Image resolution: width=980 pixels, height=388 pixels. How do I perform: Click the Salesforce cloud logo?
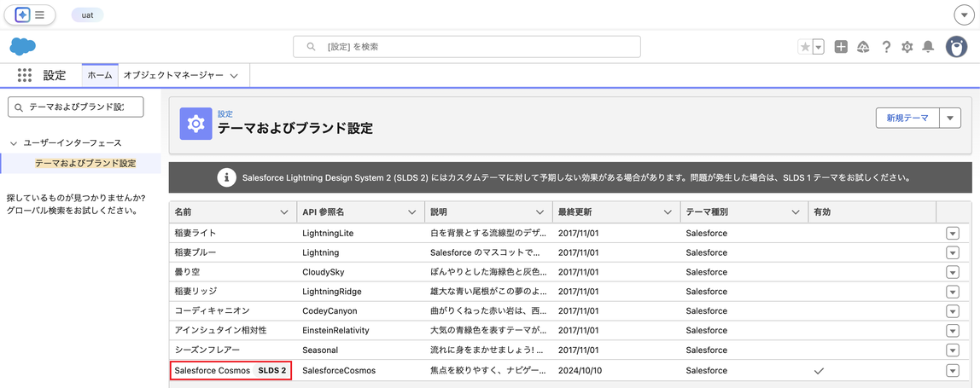coord(22,46)
